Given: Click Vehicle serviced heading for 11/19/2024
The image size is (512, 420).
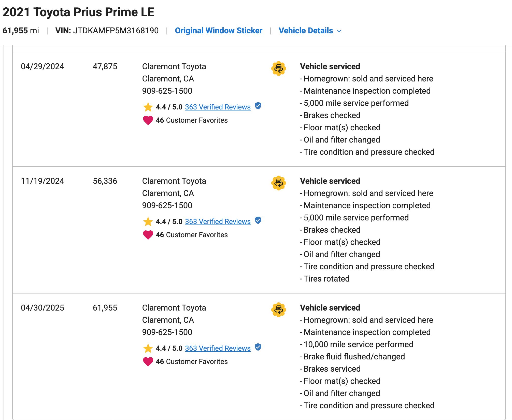Looking at the screenshot, I should [330, 181].
